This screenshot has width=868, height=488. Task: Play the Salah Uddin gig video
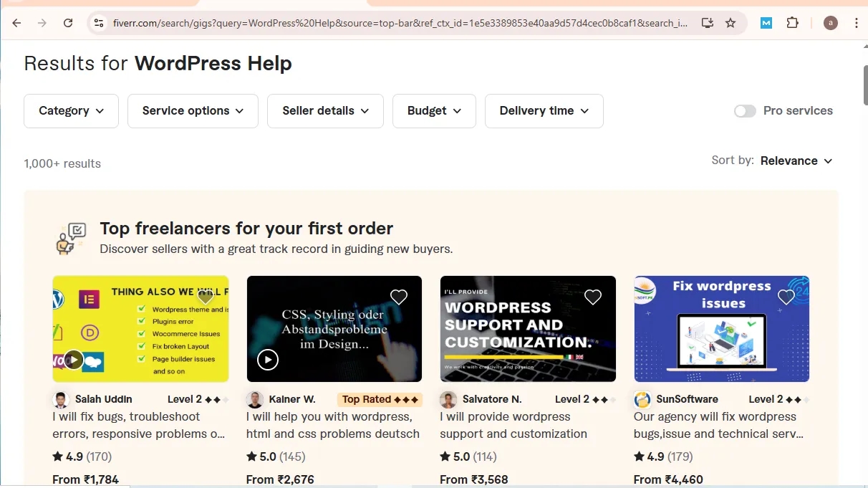coord(74,359)
